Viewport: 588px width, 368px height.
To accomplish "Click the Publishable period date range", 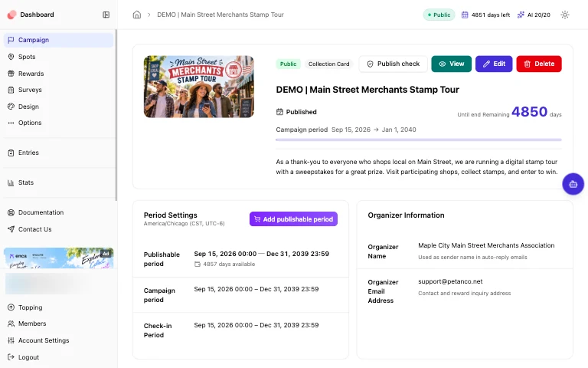I will tap(261, 254).
